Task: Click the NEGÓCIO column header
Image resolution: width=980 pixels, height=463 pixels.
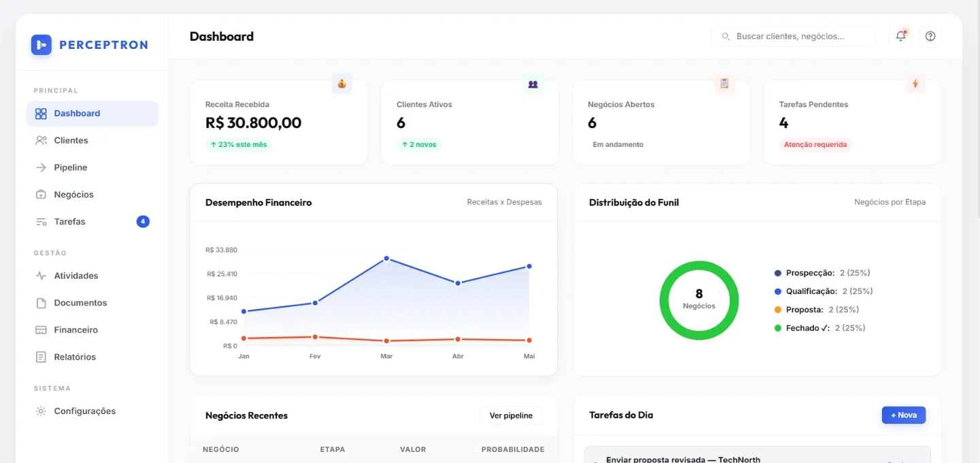Action: click(x=221, y=449)
